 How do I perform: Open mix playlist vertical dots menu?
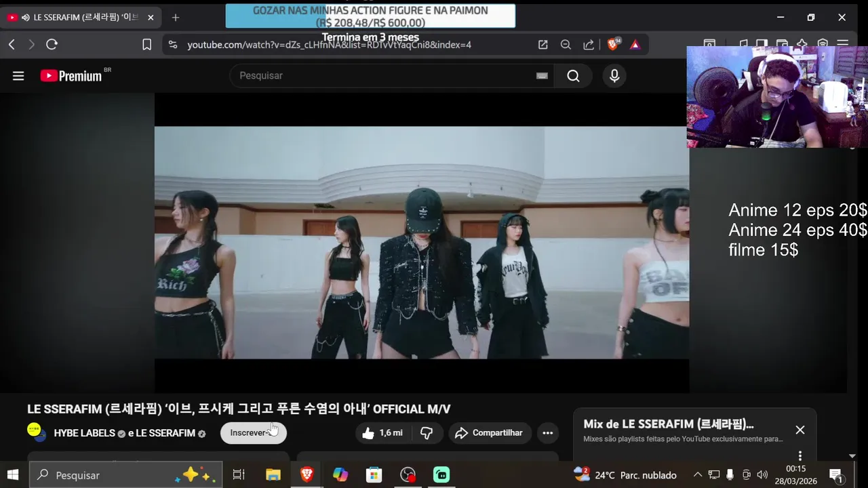pos(800,455)
